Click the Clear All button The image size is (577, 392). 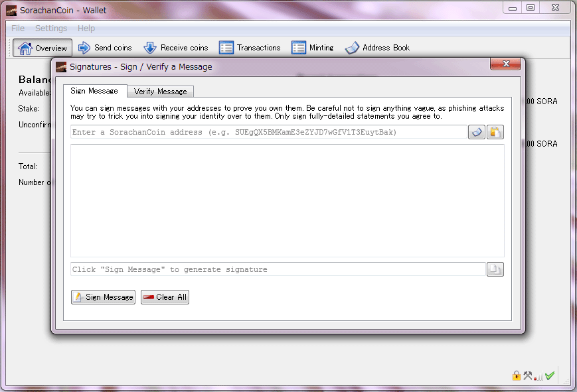165,297
